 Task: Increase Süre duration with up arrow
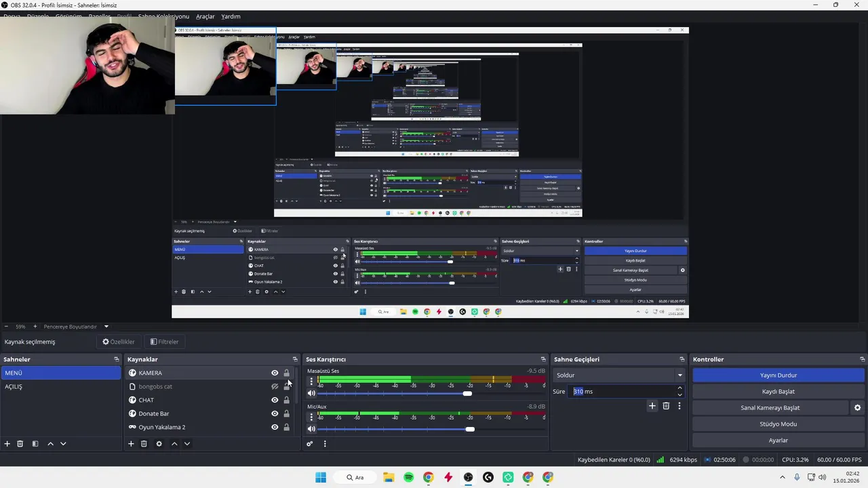(679, 388)
